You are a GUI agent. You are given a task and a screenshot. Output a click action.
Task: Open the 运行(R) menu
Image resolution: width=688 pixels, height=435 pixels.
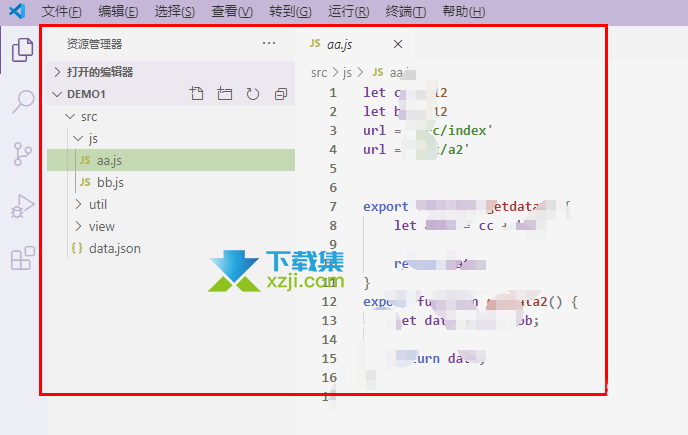tap(348, 11)
